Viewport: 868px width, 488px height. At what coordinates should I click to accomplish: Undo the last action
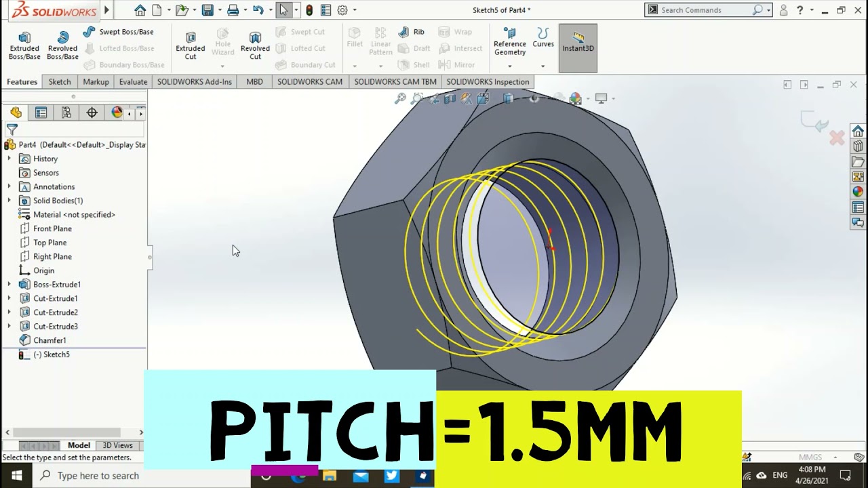[x=258, y=10]
